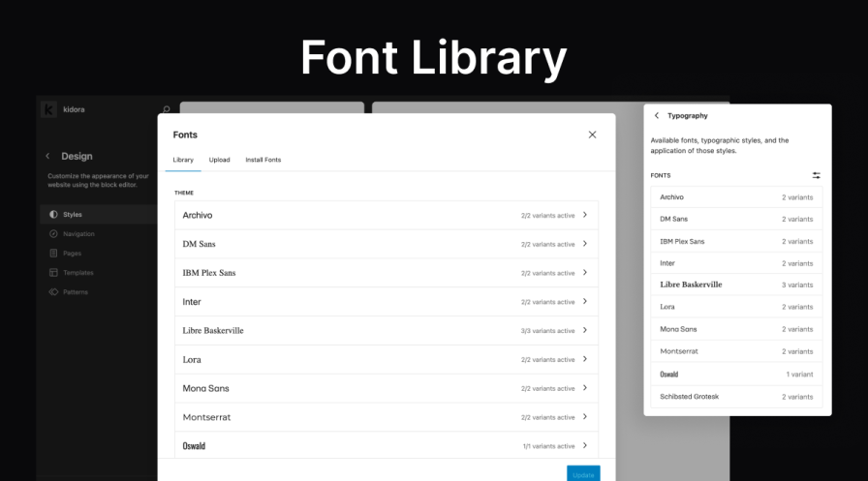Click the DM Sans name in dialog
868x481 pixels.
(200, 244)
